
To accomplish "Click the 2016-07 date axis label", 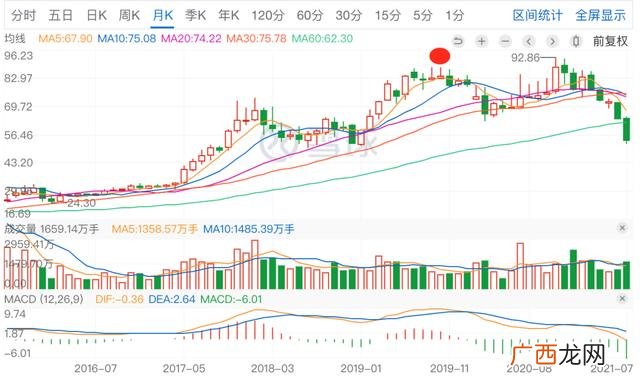I will click(x=96, y=369).
